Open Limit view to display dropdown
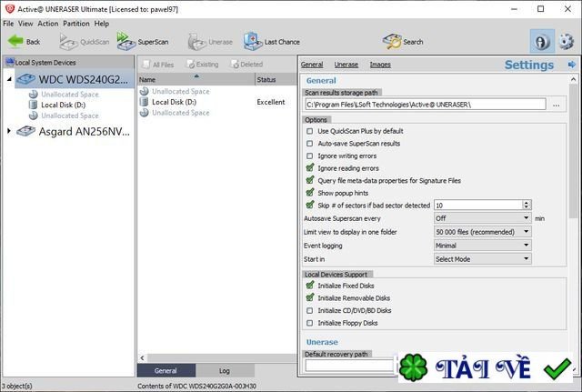Image resolution: width=582 pixels, height=392 pixels. pyautogui.click(x=483, y=232)
